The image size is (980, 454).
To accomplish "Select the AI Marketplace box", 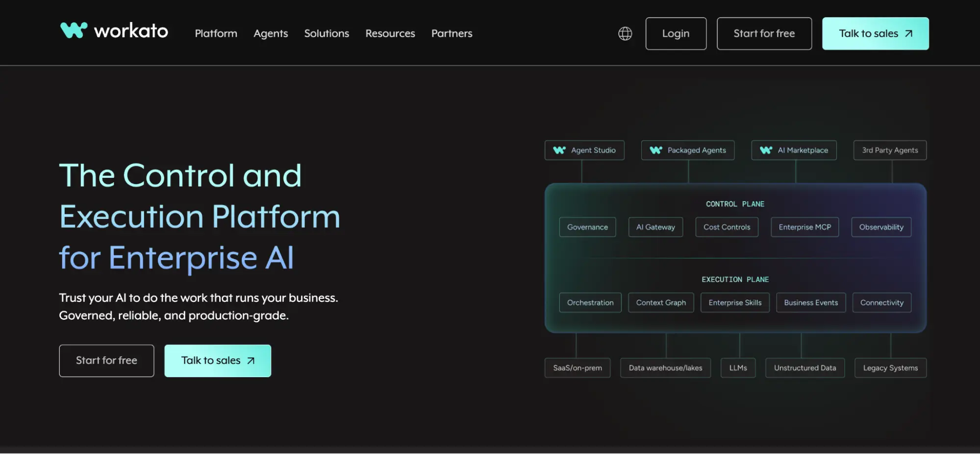I will point(794,150).
